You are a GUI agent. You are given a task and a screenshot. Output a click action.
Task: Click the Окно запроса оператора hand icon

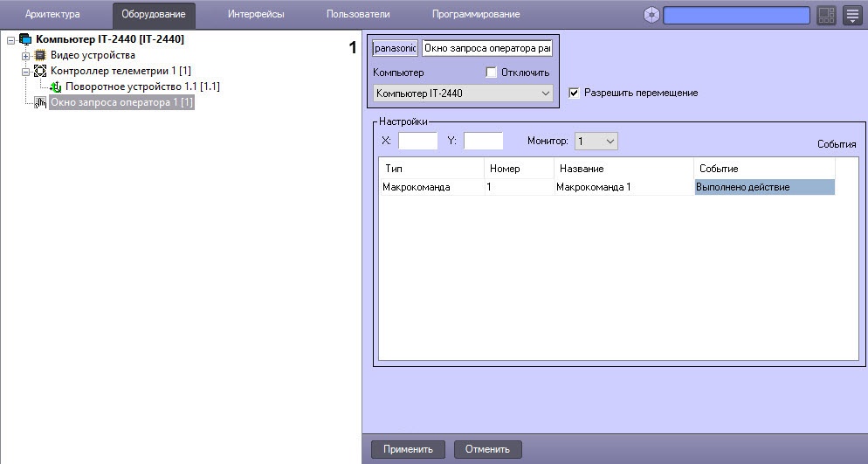pos(40,103)
